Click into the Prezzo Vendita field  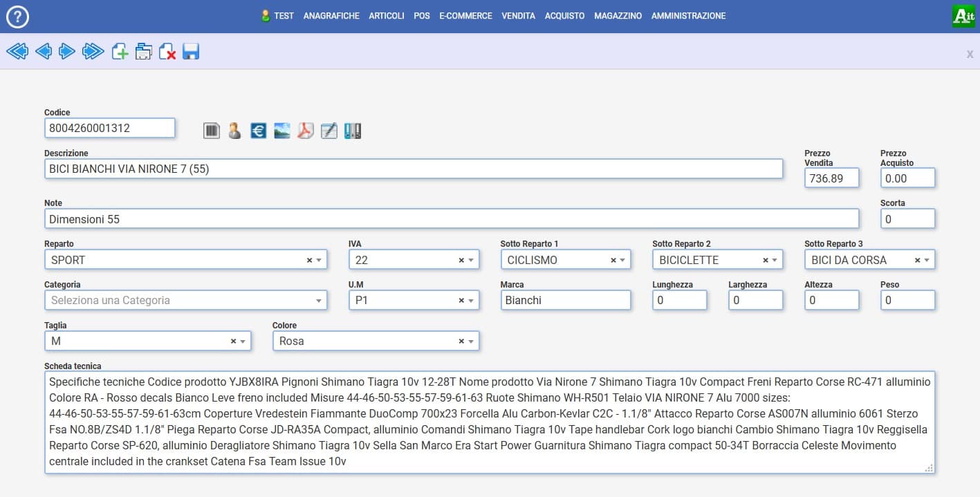point(831,178)
